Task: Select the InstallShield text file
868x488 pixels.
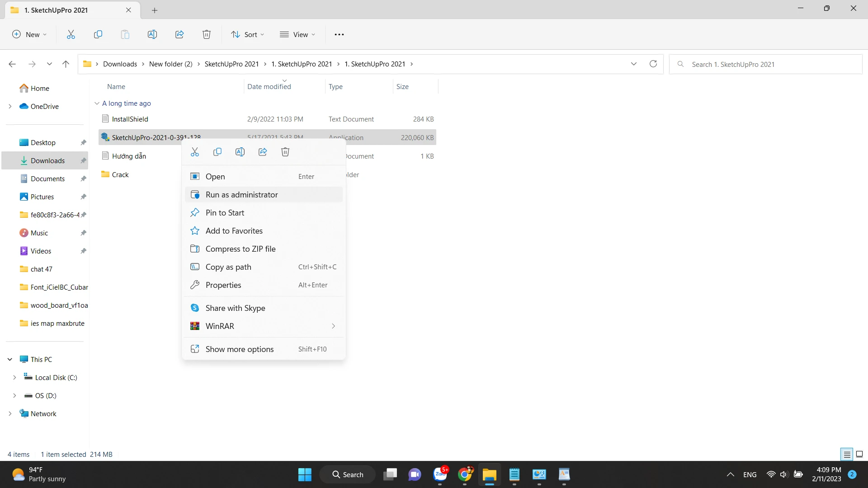Action: pos(130,119)
